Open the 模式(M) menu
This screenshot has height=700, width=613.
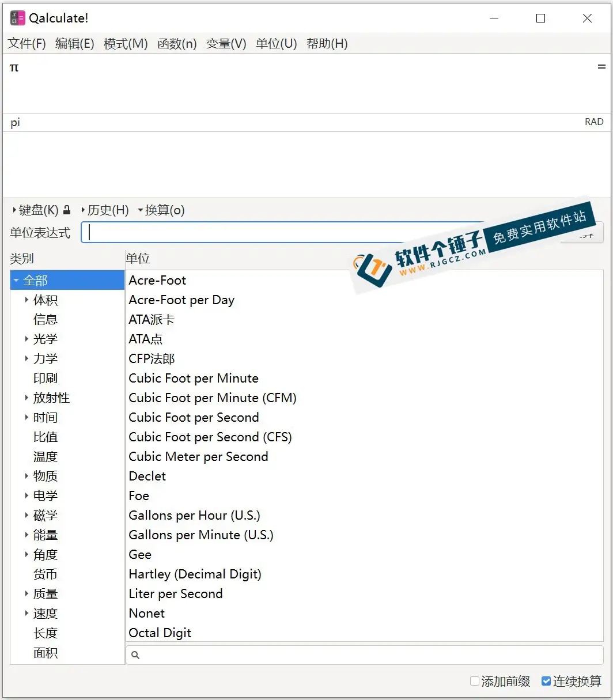126,44
